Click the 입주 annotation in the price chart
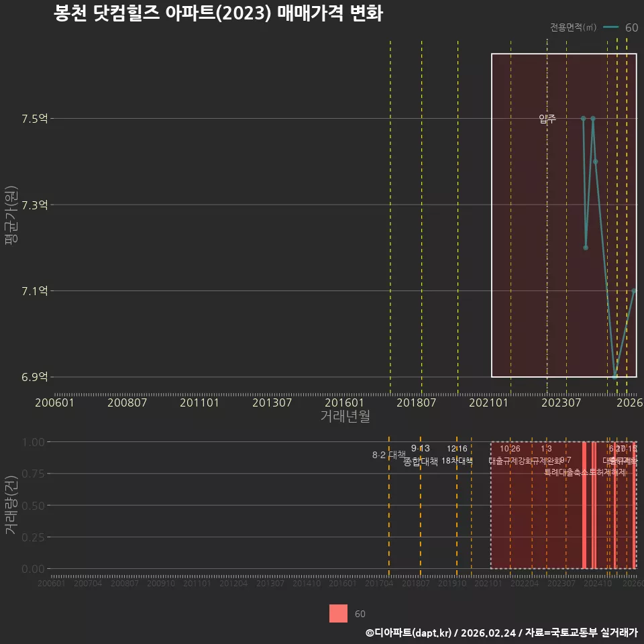The height and width of the screenshot is (644, 644). [547, 119]
